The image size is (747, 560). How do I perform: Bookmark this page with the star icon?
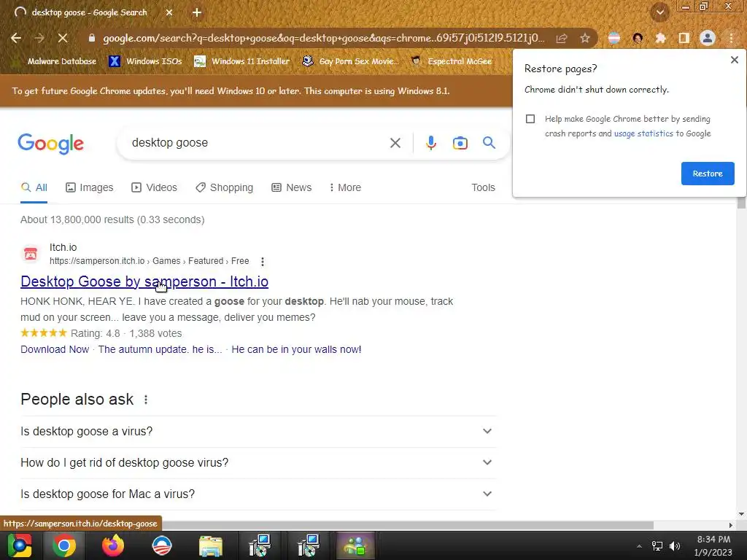point(585,38)
